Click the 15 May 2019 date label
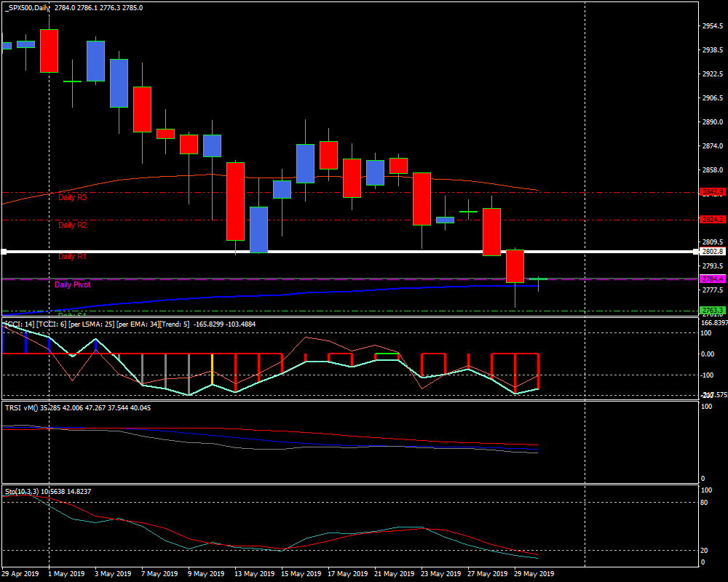Screen dimensions: 728x582 pyautogui.click(x=300, y=574)
